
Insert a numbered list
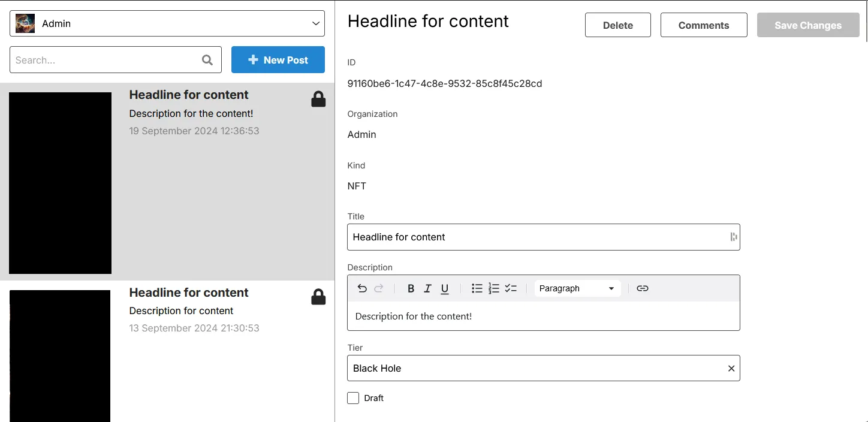coord(494,288)
